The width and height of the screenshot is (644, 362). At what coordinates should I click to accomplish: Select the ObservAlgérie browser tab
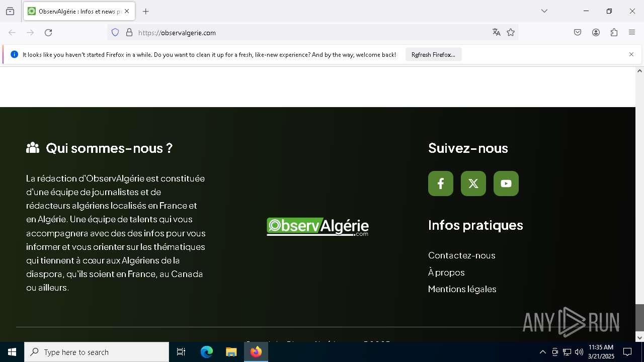[x=79, y=11]
